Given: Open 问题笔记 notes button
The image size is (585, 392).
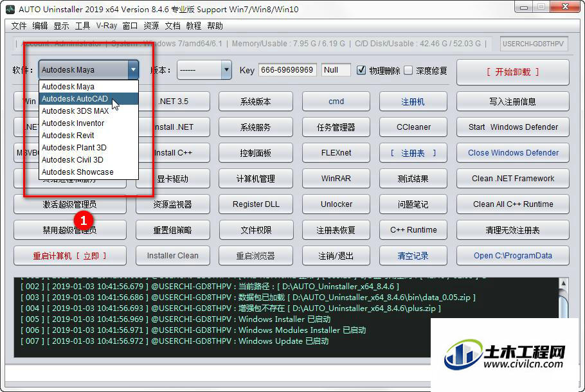Looking at the screenshot, I should coord(413,204).
